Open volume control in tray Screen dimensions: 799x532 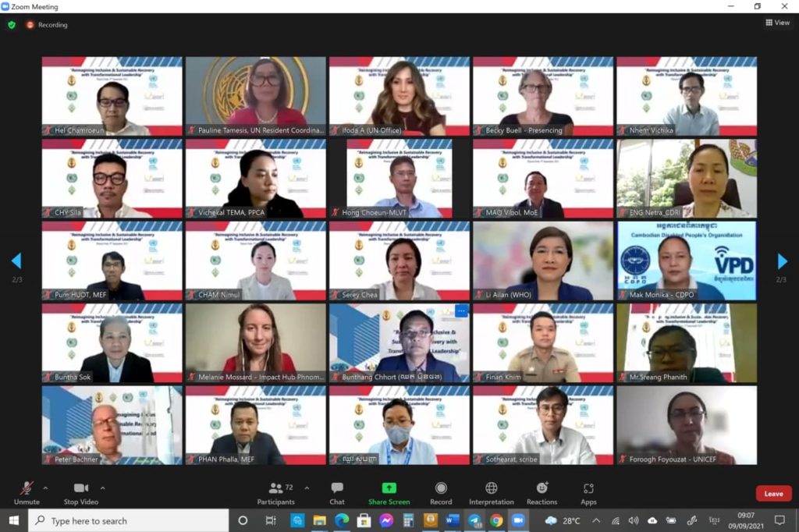pyautogui.click(x=634, y=520)
